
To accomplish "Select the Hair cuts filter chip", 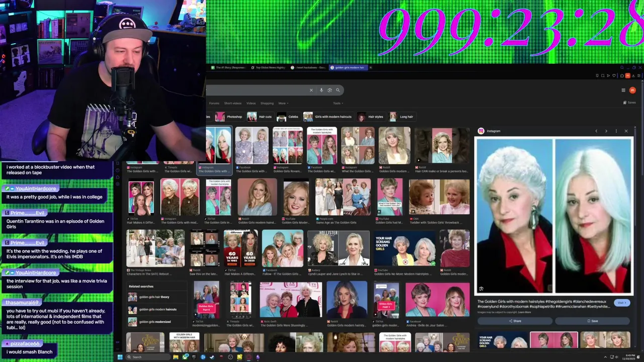I will [x=260, y=117].
